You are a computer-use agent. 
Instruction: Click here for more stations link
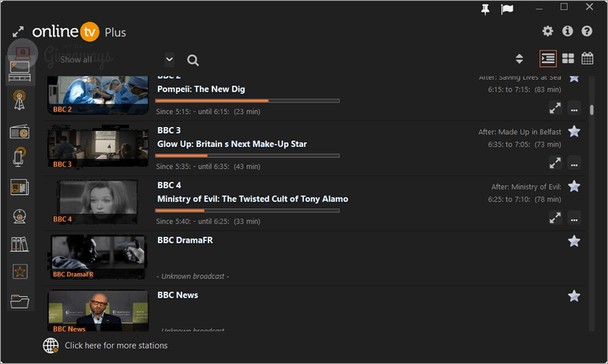[x=116, y=345]
